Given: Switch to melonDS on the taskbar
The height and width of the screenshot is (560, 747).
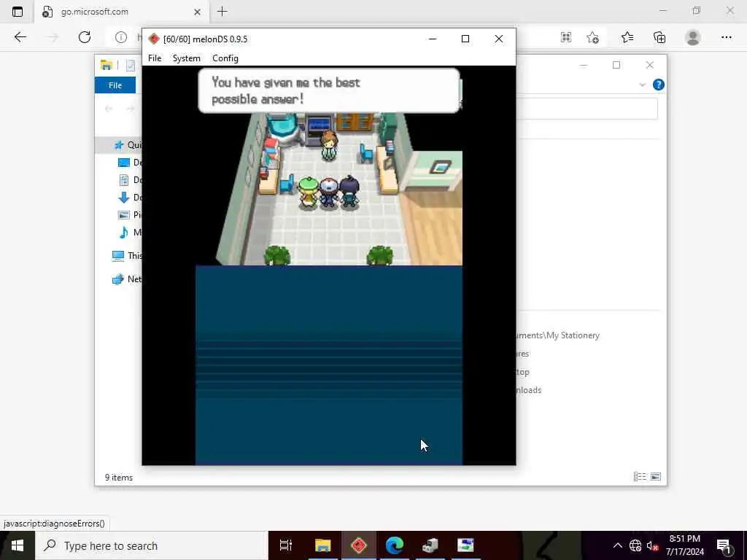Looking at the screenshot, I should point(359,545).
